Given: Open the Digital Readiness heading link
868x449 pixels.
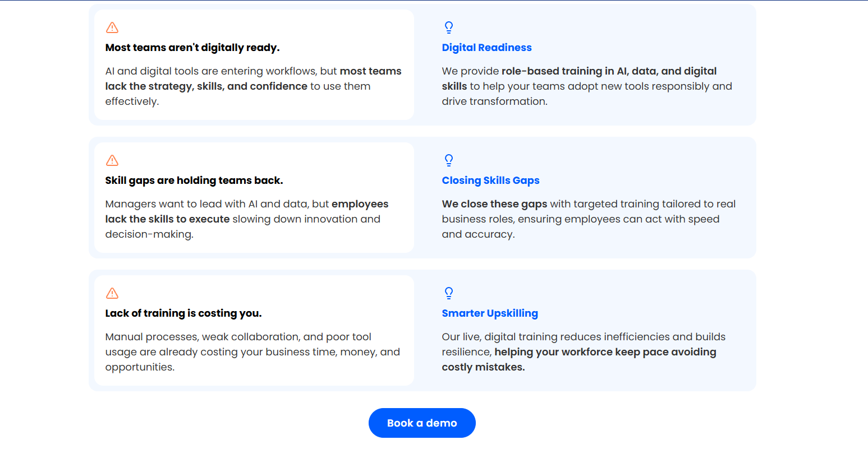Looking at the screenshot, I should point(486,48).
